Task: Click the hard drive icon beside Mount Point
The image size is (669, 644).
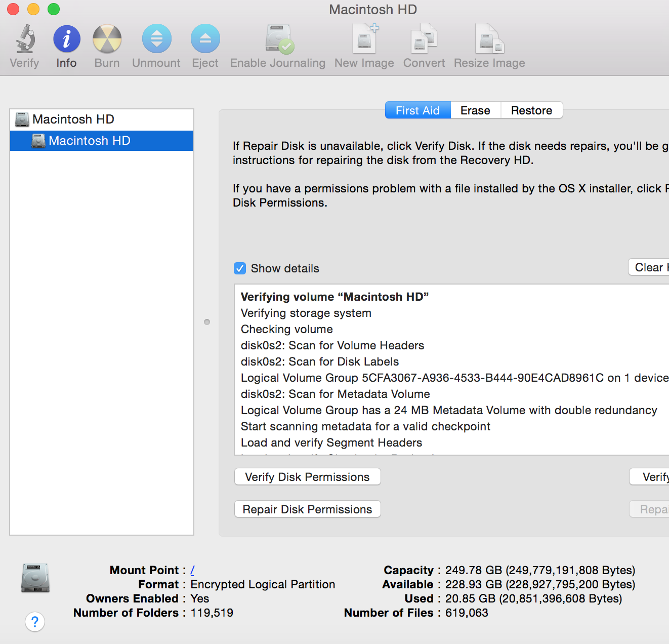Action: pyautogui.click(x=35, y=578)
